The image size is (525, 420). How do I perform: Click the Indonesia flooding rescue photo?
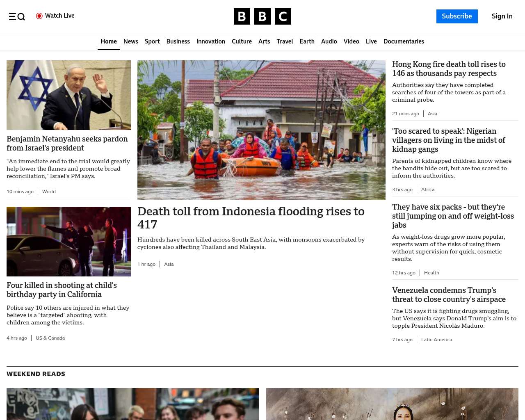[261, 130]
